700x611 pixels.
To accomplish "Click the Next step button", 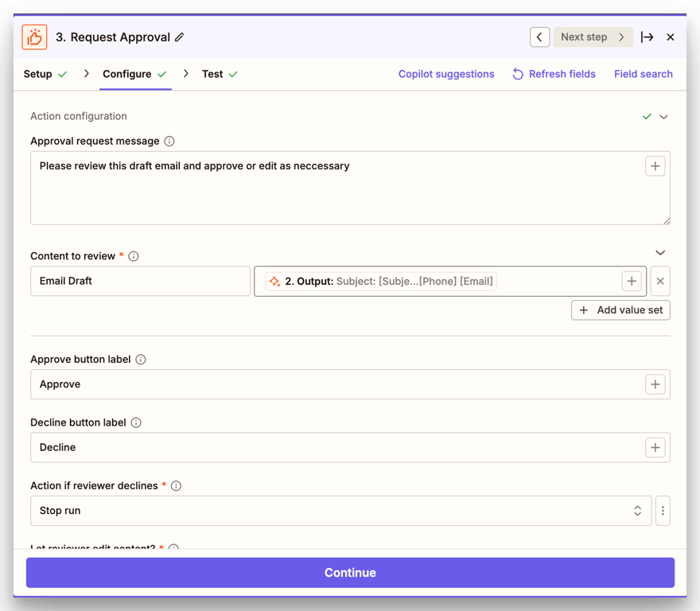I will (593, 37).
